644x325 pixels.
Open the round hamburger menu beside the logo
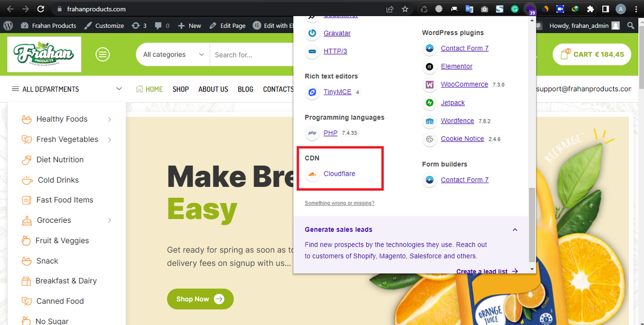103,54
